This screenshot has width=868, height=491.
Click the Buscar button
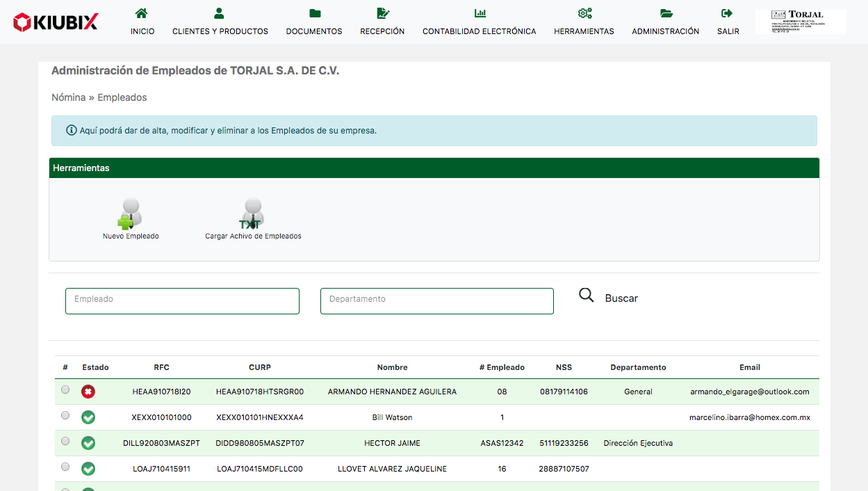tap(621, 298)
